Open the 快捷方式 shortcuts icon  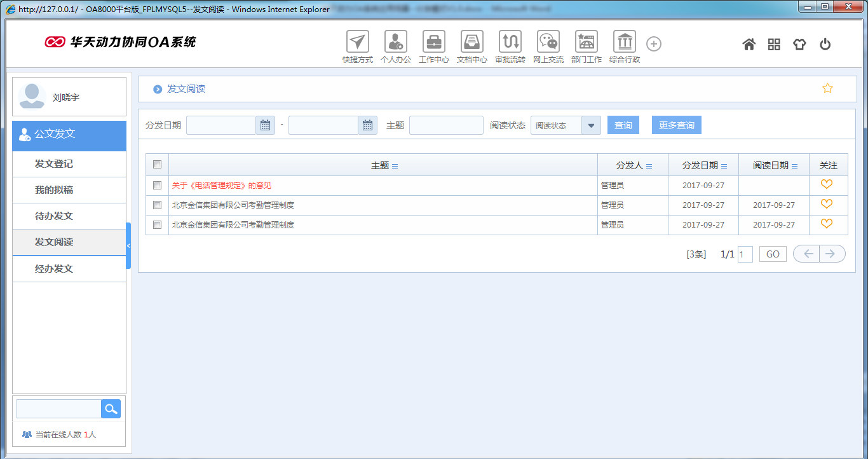tap(357, 43)
